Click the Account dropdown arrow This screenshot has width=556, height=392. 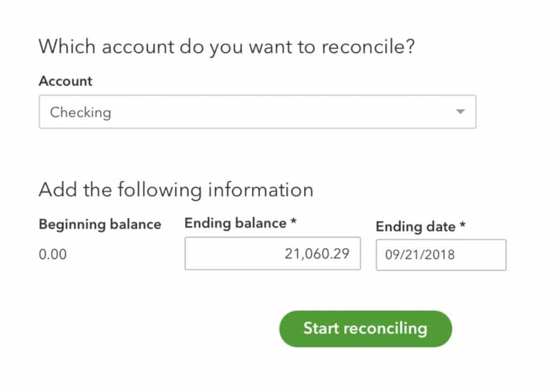(x=460, y=112)
